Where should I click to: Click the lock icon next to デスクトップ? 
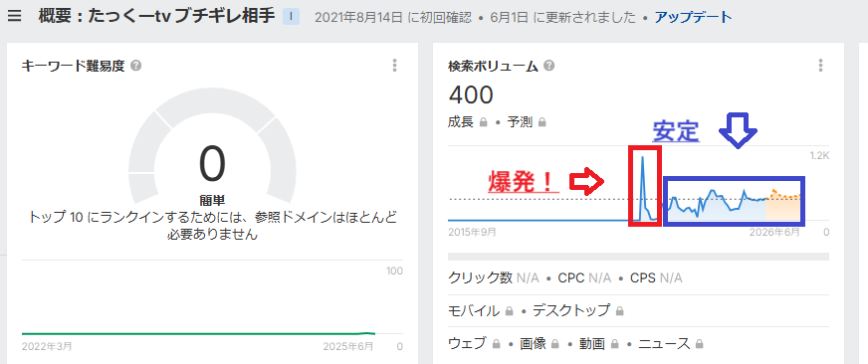click(x=619, y=311)
